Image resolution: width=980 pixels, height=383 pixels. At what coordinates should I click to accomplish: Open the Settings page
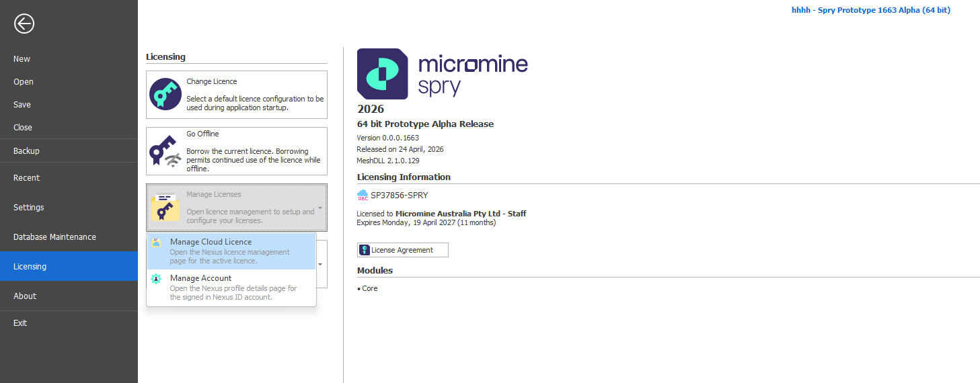69,208
